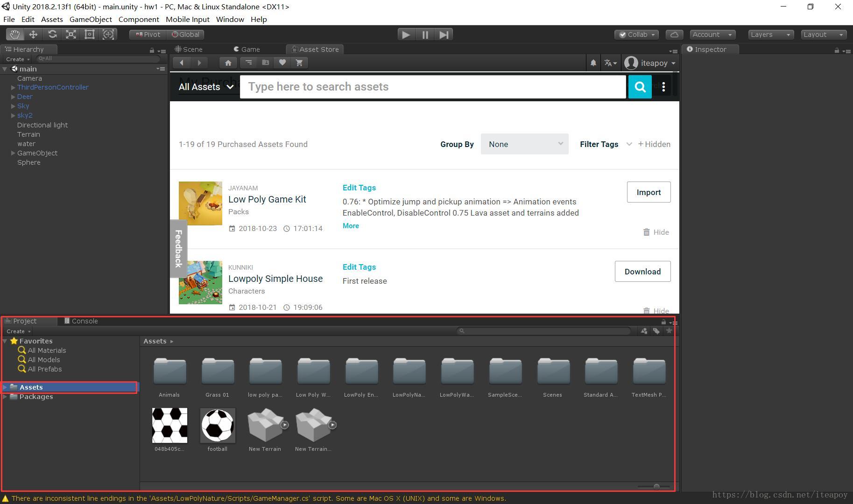Screen dimensions: 853x504
Task: Change Asset Store language
Action: tap(610, 63)
